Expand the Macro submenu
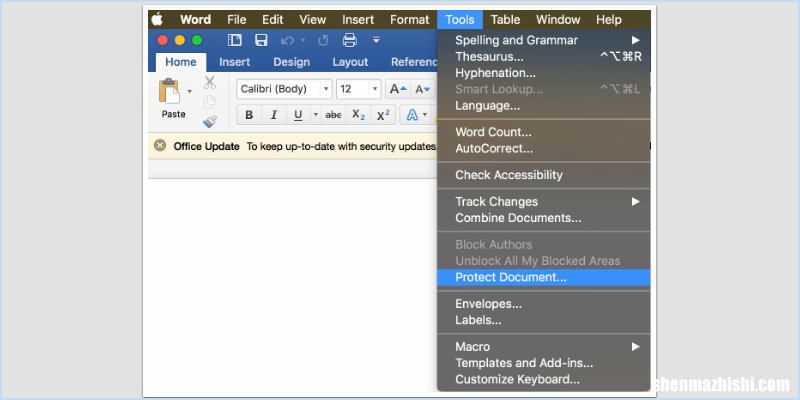The width and height of the screenshot is (800, 400). pyautogui.click(x=544, y=347)
